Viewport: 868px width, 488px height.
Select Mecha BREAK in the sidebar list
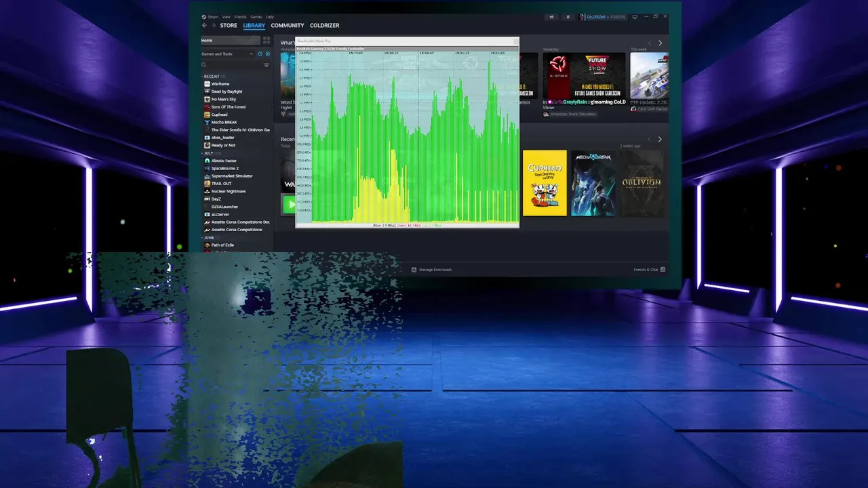click(x=224, y=122)
